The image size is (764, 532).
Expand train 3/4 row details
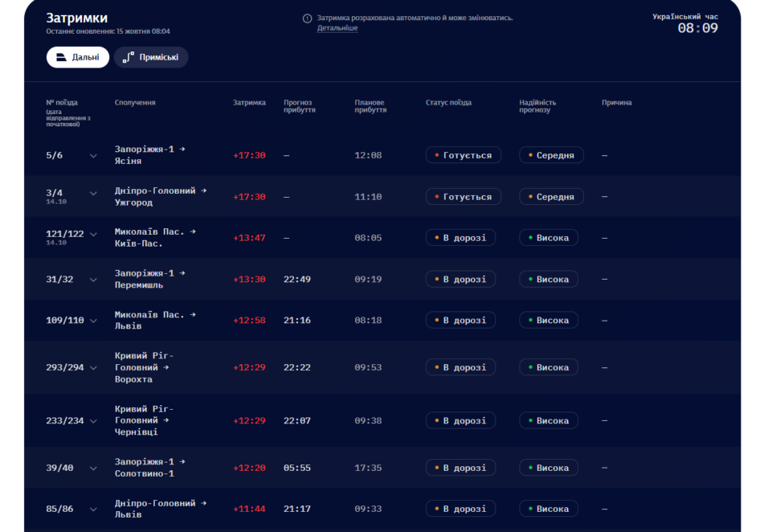coord(93,194)
